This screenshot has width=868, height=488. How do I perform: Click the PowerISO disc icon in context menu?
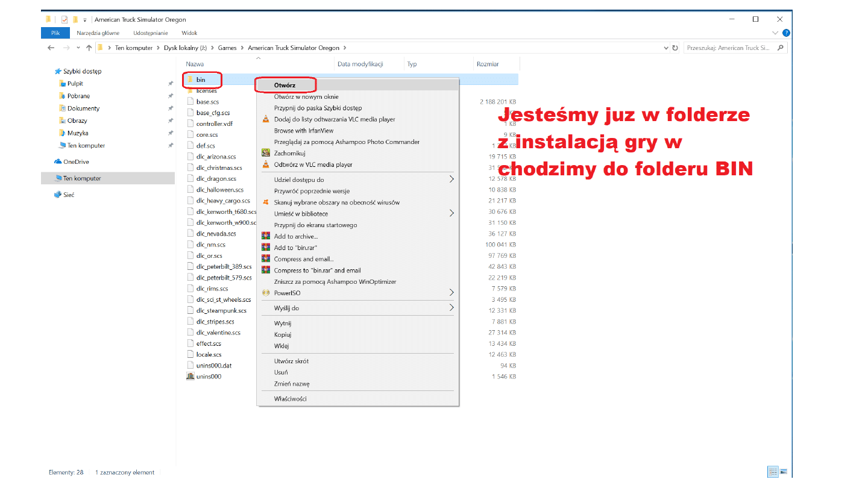click(265, 293)
